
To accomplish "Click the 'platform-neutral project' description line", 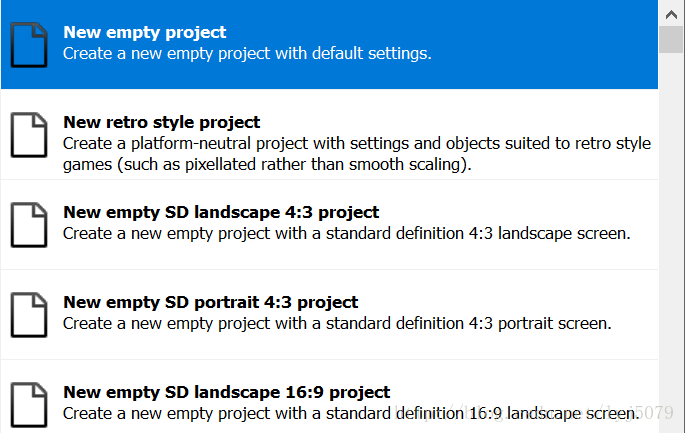I will [357, 144].
